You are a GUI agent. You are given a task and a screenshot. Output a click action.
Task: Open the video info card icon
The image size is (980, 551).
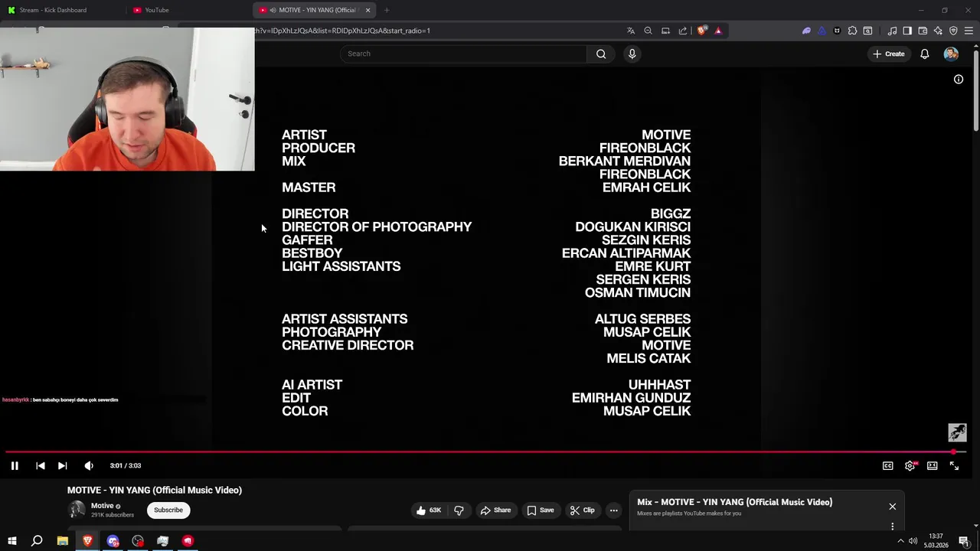point(959,80)
